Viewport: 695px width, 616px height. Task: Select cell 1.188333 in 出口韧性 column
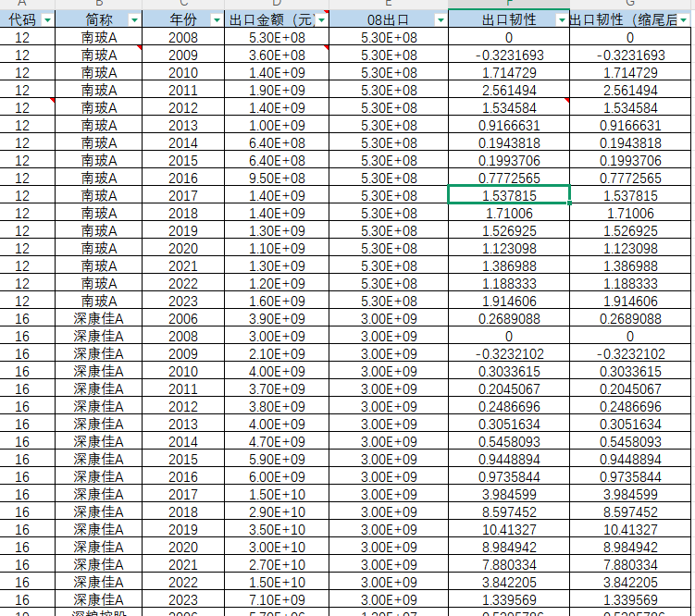pos(509,283)
